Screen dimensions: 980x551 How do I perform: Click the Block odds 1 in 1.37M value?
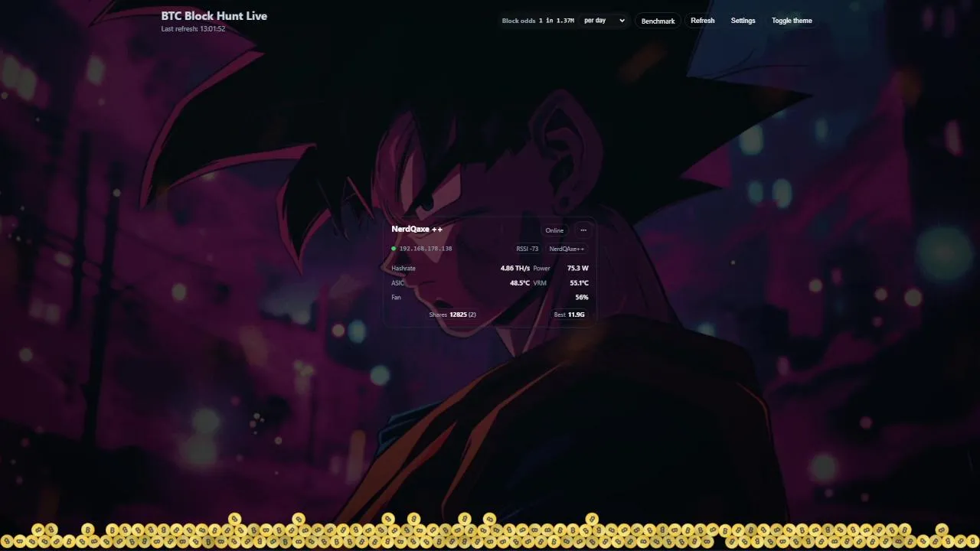(x=538, y=21)
